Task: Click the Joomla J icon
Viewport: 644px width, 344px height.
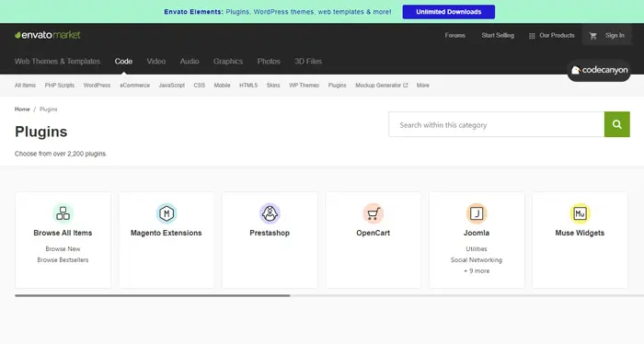Action: point(477,213)
